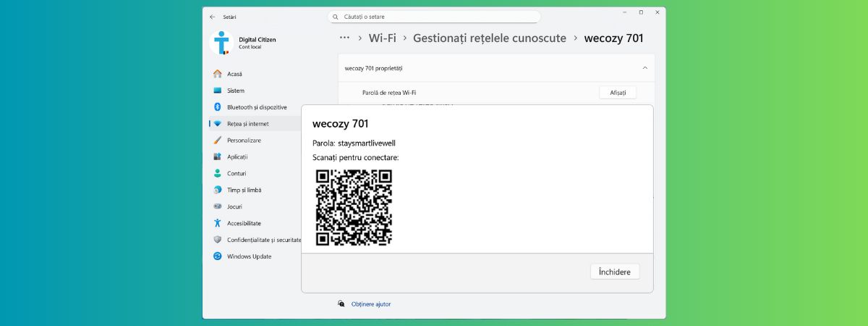Open the Obținere ajutor link
Image resolution: width=868 pixels, height=326 pixels.
pos(371,304)
